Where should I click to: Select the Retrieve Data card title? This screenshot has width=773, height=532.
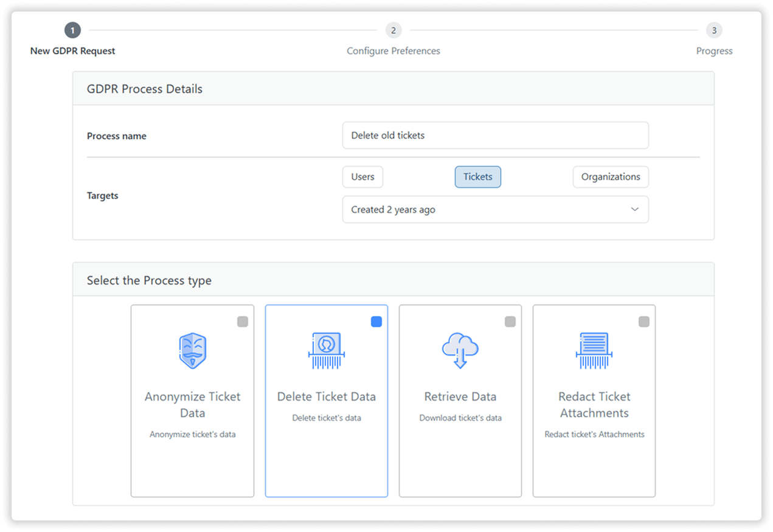pos(460,396)
